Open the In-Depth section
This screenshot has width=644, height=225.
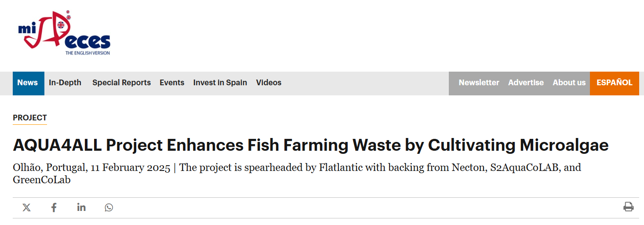pyautogui.click(x=65, y=83)
